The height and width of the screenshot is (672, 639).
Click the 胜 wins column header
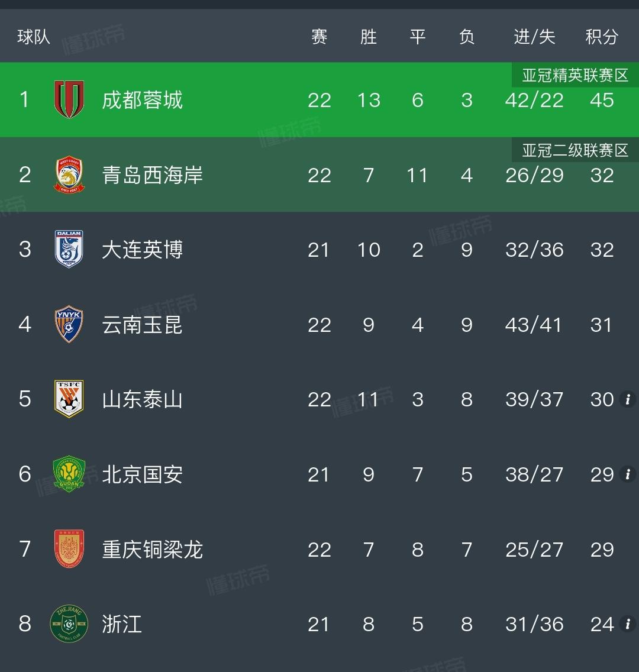[369, 37]
